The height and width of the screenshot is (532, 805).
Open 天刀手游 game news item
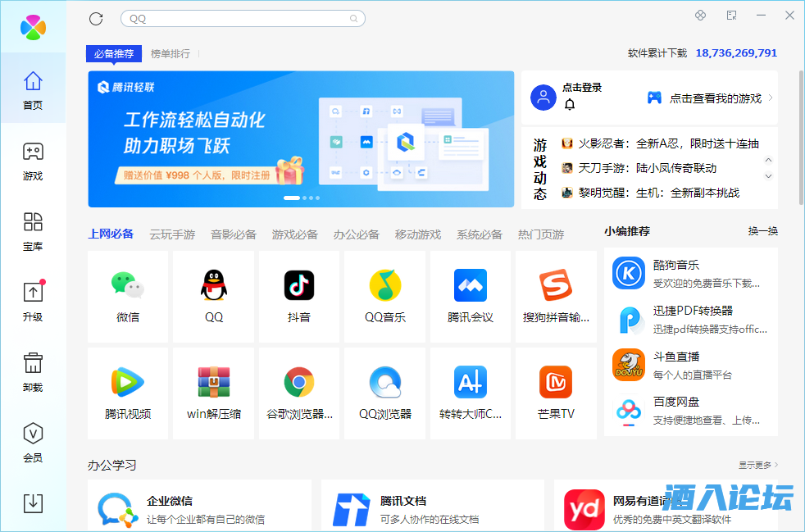[x=639, y=168]
